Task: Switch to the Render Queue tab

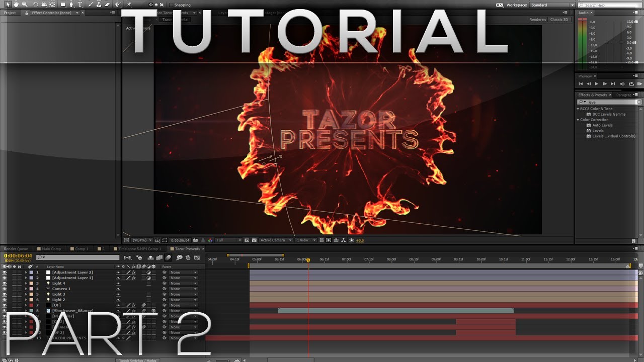Action: point(16,249)
